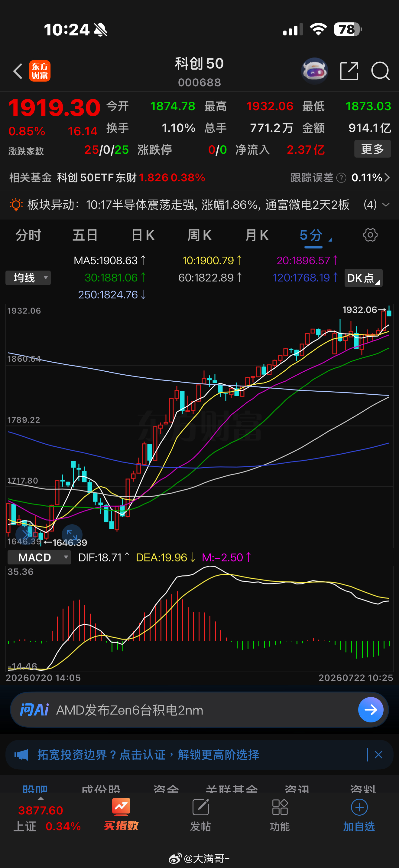Tap the MA5:1908.63 label

click(109, 261)
